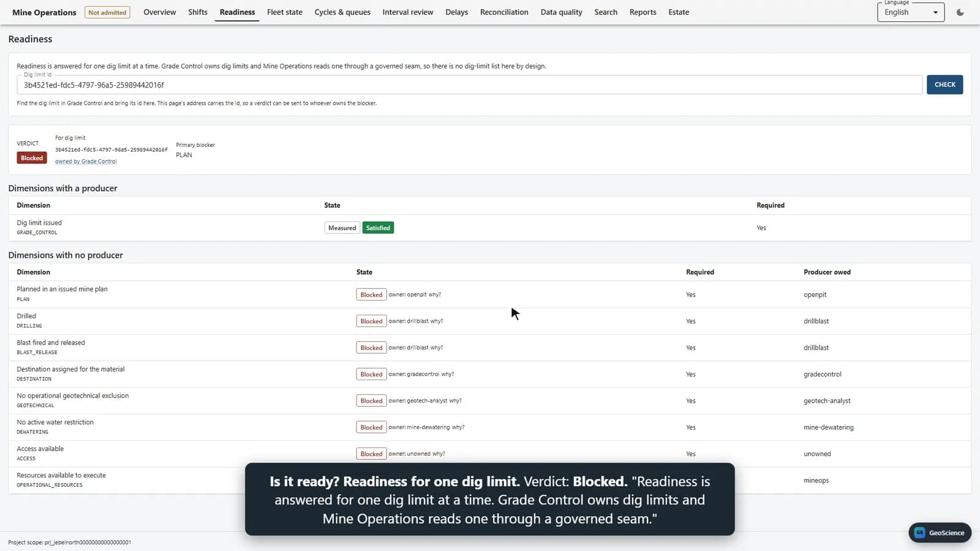The width and height of the screenshot is (980, 551).
Task: Click the CHECK button
Action: tap(944, 84)
